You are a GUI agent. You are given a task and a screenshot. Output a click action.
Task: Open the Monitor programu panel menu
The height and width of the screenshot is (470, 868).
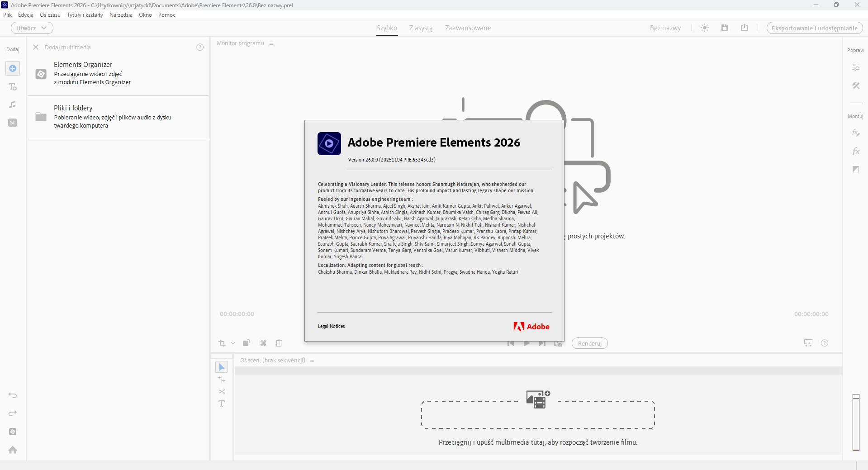[x=271, y=43]
